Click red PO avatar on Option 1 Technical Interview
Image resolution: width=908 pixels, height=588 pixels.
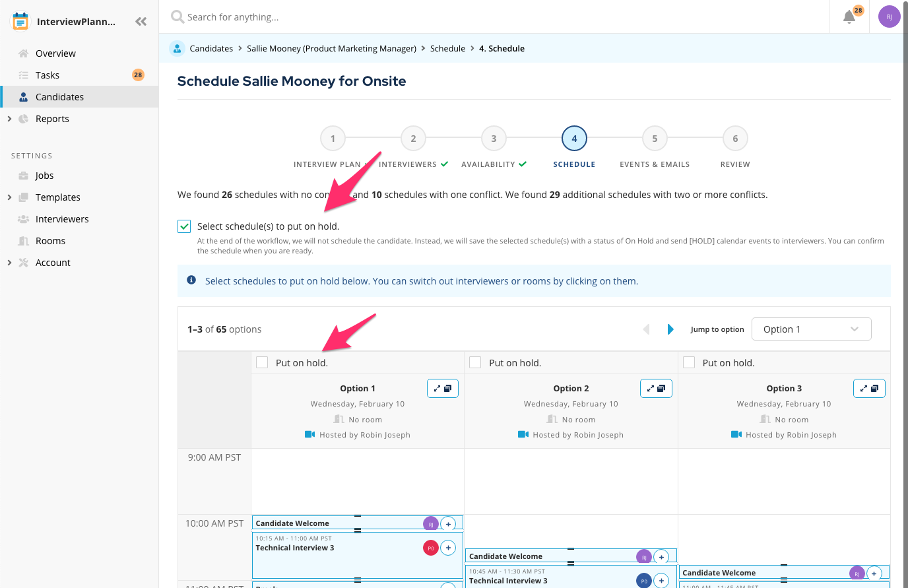[431, 548]
